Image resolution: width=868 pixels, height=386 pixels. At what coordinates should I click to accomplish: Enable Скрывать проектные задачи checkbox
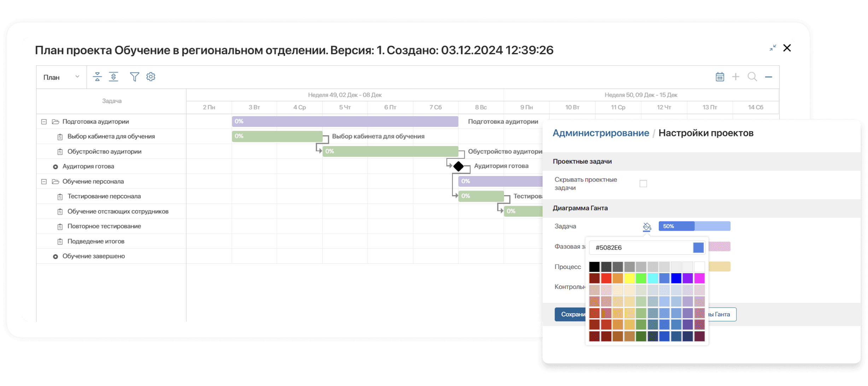coord(643,183)
